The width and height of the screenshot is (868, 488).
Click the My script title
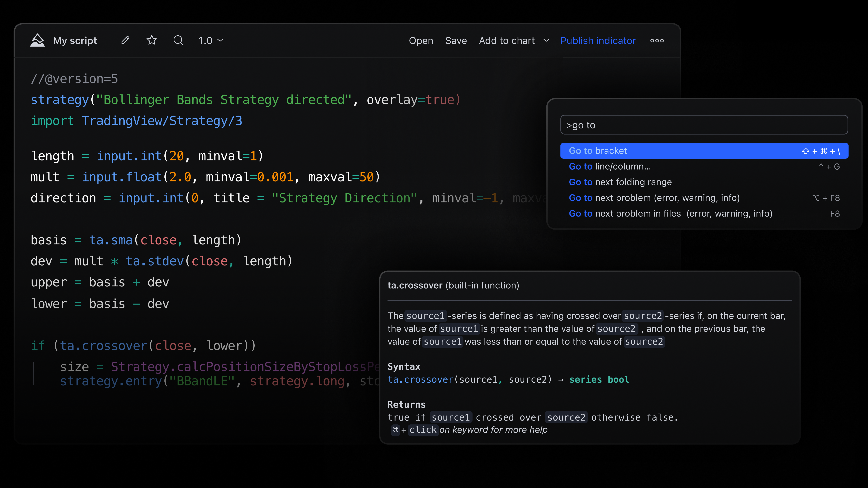click(x=75, y=41)
